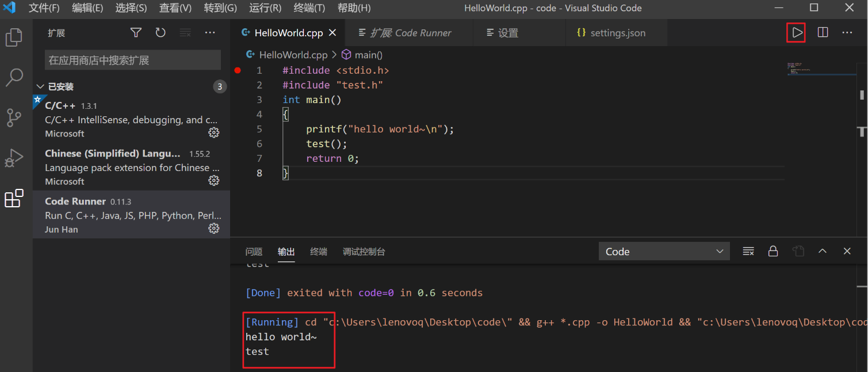Split the editor into two panes
Screen dimensions: 868x372
click(x=823, y=33)
